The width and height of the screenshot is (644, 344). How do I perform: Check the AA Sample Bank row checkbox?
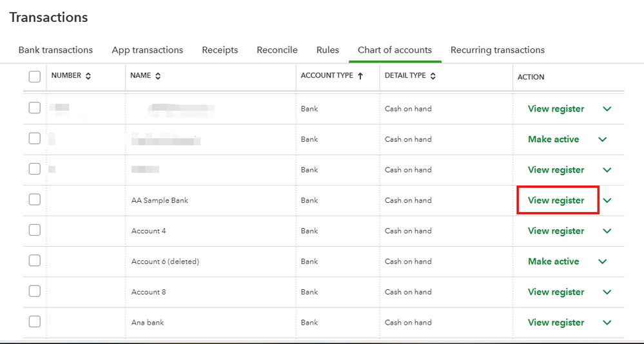tap(35, 200)
